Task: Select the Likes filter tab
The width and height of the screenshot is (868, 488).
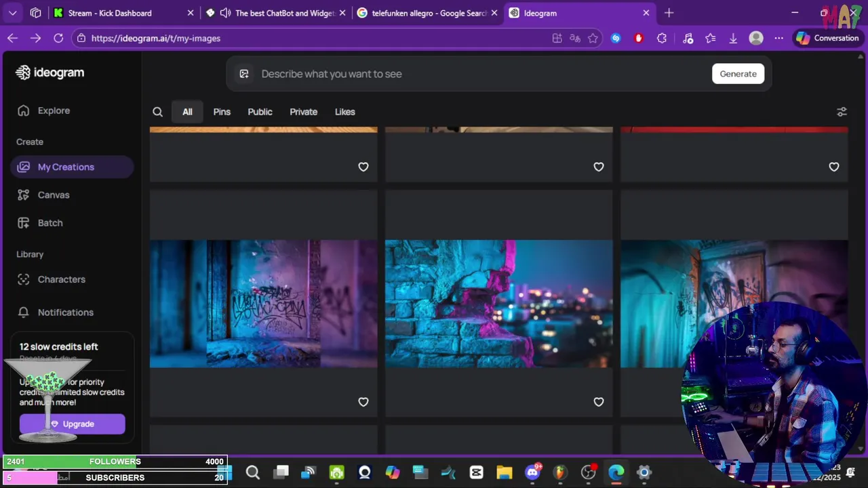Action: (344, 112)
